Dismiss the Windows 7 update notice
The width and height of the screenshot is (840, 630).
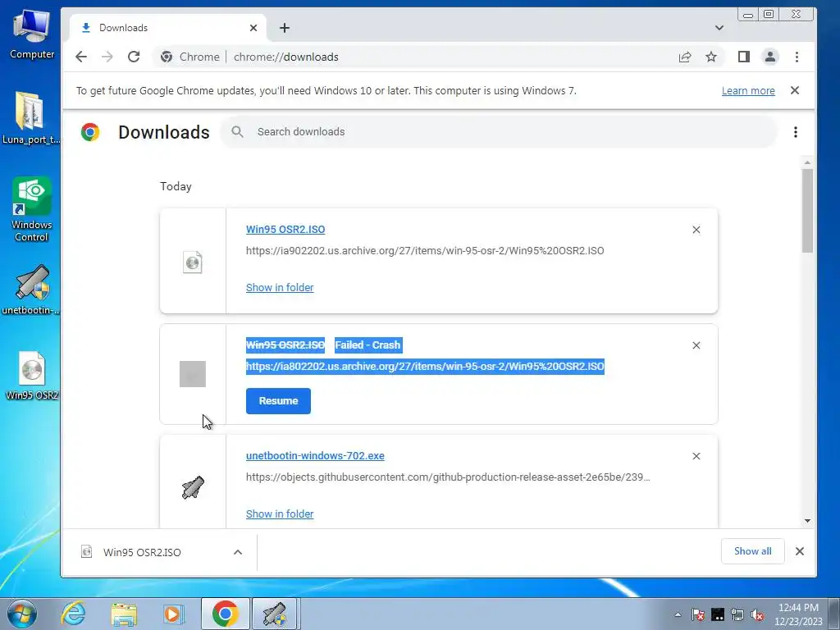click(795, 90)
